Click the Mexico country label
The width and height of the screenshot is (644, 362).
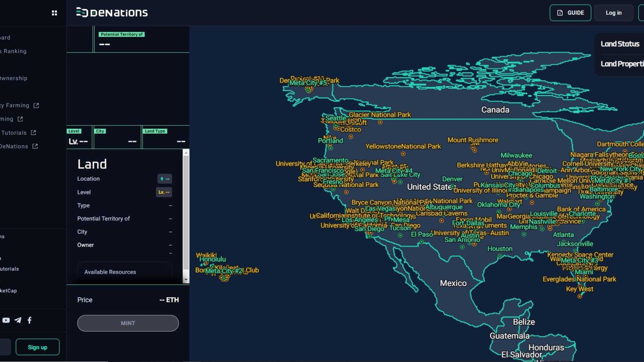453,283
